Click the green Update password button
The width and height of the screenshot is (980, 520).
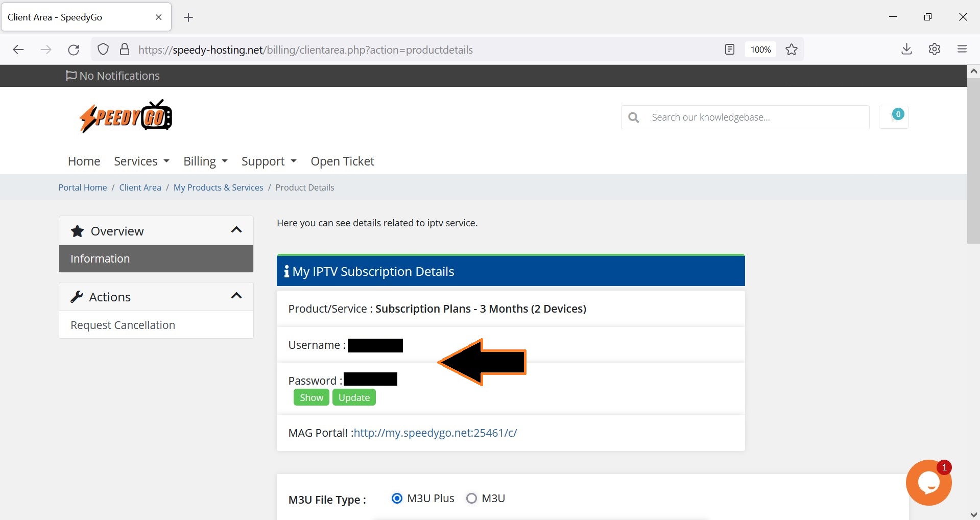354,397
